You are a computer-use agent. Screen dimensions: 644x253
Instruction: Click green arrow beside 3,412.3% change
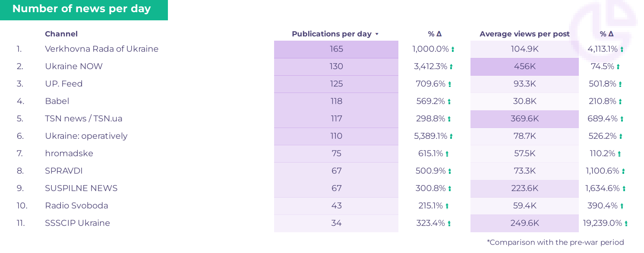pos(451,67)
